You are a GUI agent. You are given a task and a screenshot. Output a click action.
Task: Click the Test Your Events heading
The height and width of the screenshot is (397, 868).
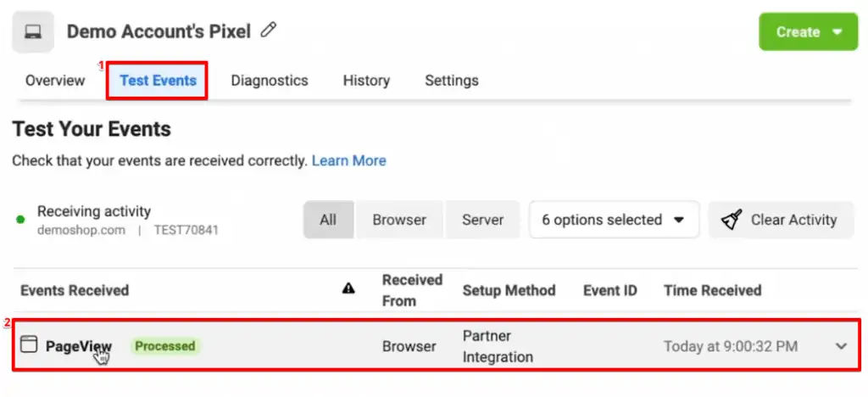point(92,130)
